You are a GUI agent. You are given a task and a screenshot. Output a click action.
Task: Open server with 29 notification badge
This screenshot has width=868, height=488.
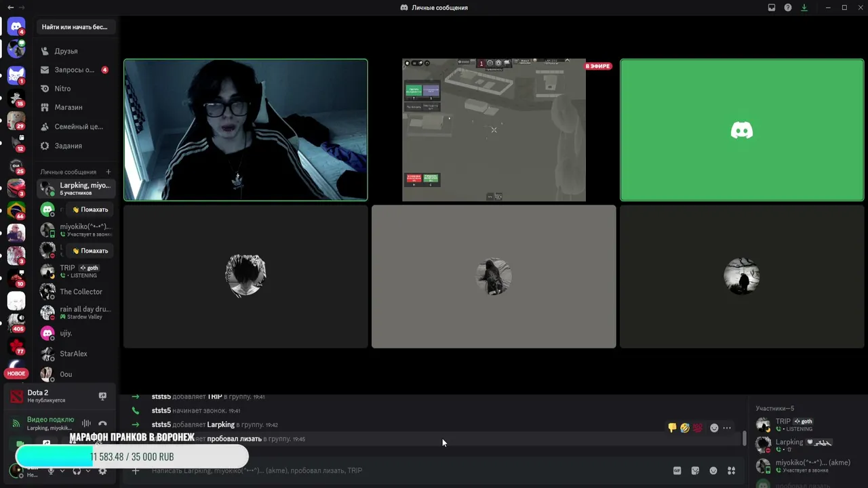(x=16, y=119)
